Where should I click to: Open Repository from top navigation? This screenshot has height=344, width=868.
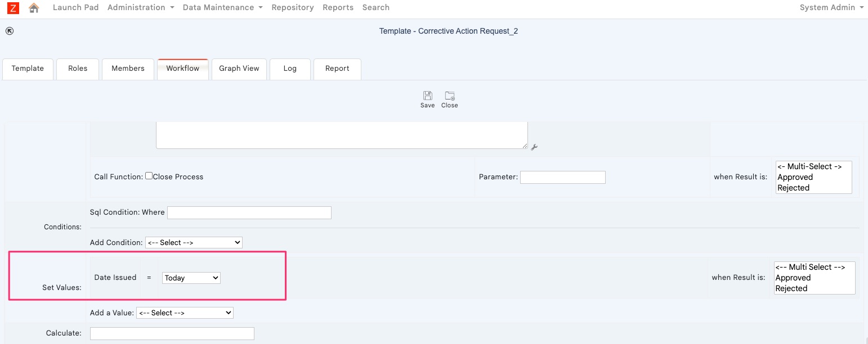click(x=293, y=7)
